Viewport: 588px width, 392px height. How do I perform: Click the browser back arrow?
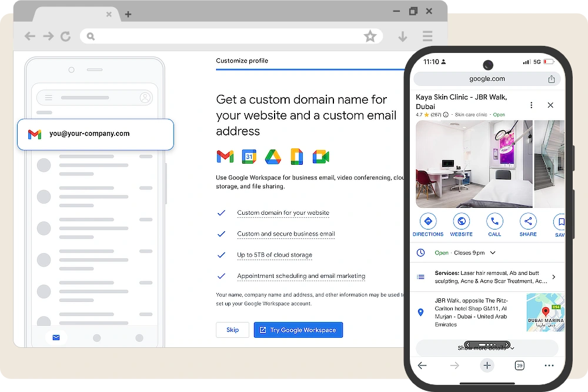(29, 36)
